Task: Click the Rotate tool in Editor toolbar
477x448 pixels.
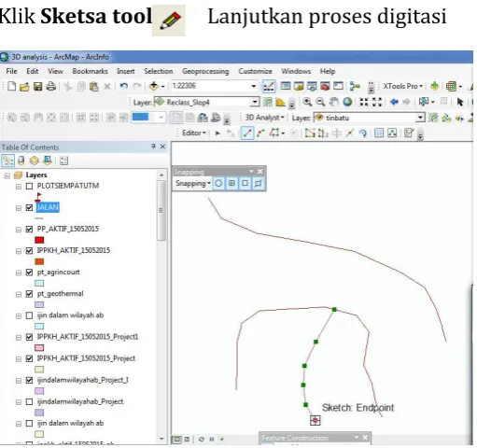Action: (363, 133)
